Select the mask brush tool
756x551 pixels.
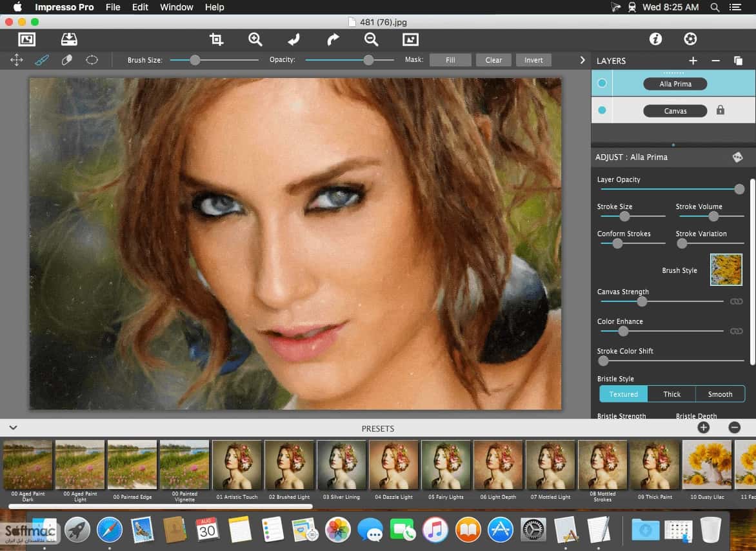(x=41, y=60)
